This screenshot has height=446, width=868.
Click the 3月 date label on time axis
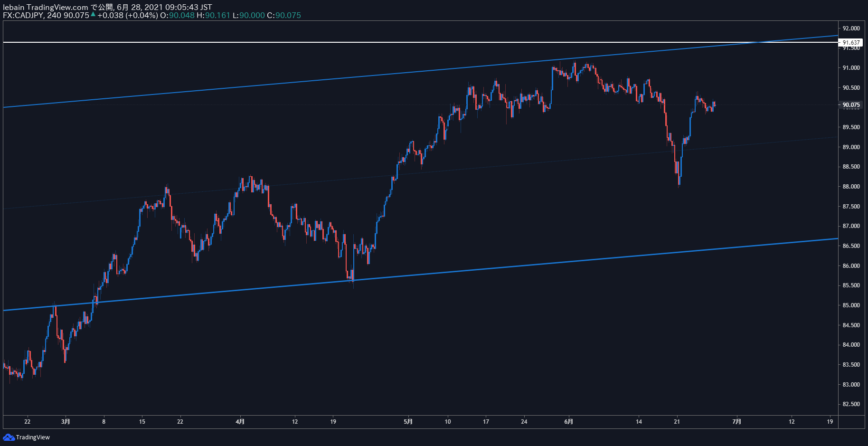pyautogui.click(x=66, y=422)
